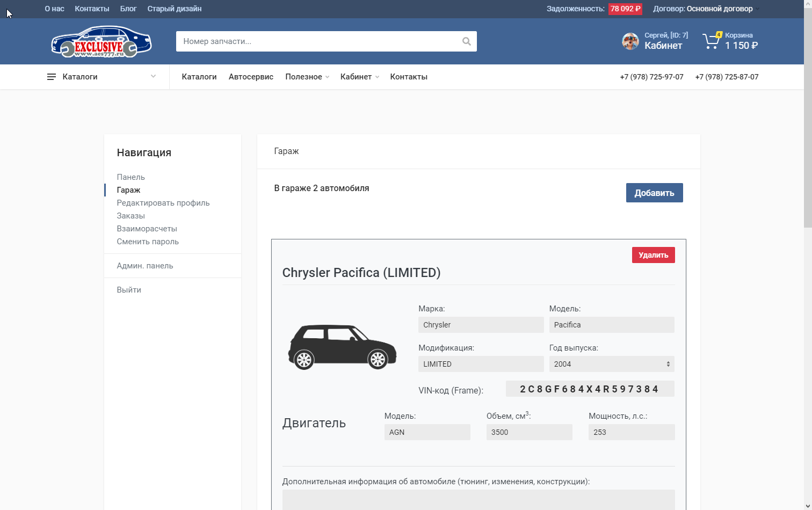Click the red Удалить button
Screen dimensions: 812x510
[653, 255]
